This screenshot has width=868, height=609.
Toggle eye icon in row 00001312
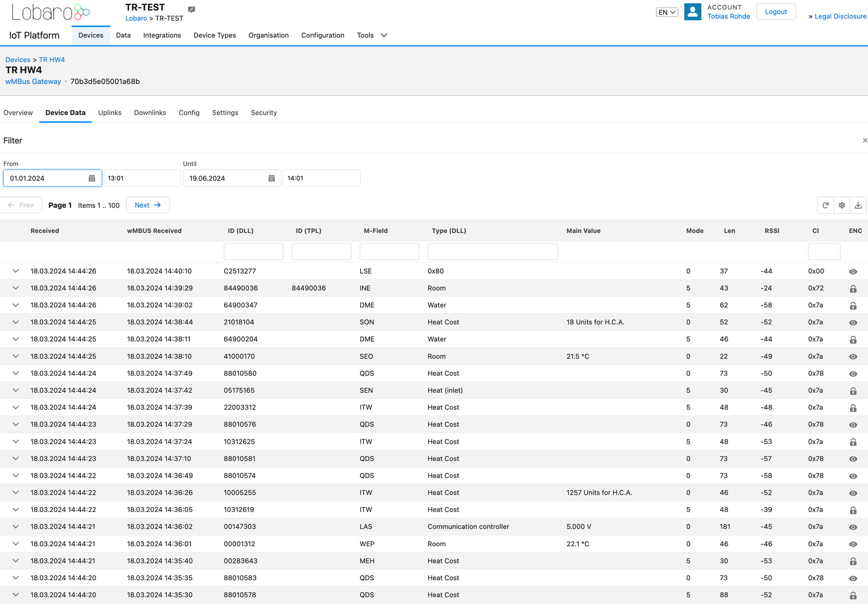[853, 544]
